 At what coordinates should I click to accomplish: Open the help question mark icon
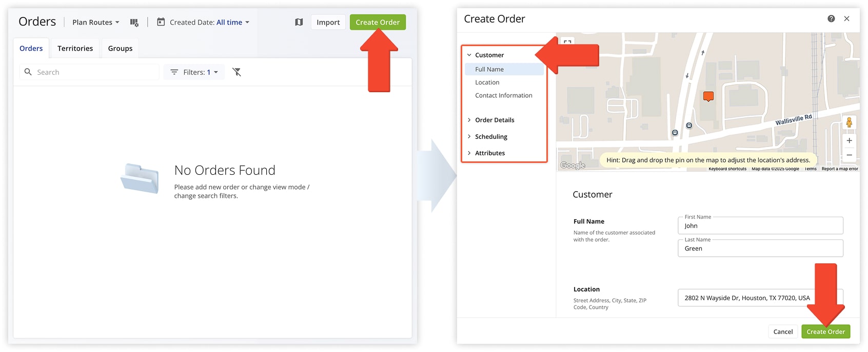831,18
